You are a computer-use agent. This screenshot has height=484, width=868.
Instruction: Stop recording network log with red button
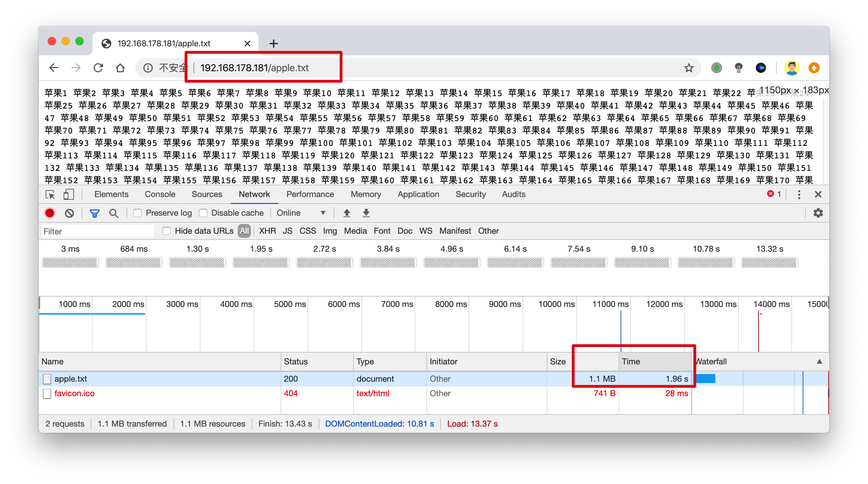click(50, 213)
